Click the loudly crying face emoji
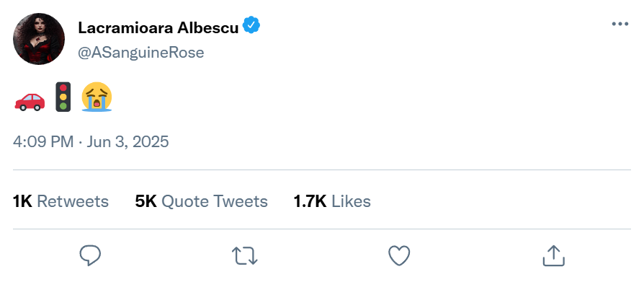Viewport: 644px width, 295px height. tap(97, 97)
